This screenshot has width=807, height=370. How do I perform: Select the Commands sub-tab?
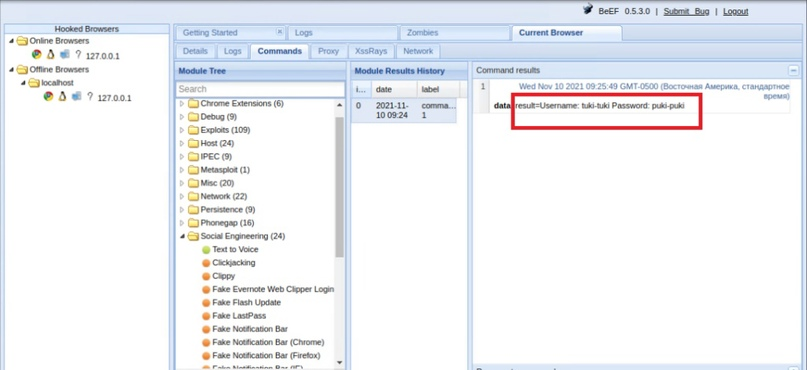[x=279, y=51]
